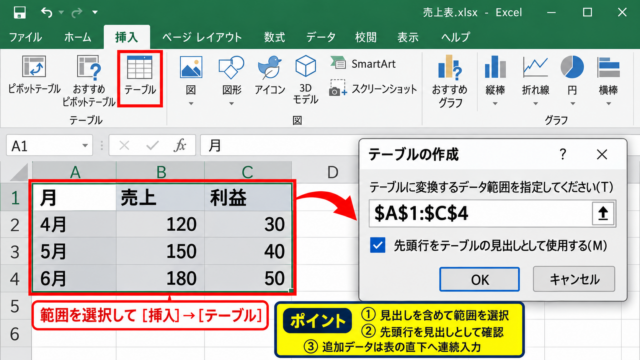The height and width of the screenshot is (360, 640).
Task: Open the ファイル tab
Action: point(25,38)
